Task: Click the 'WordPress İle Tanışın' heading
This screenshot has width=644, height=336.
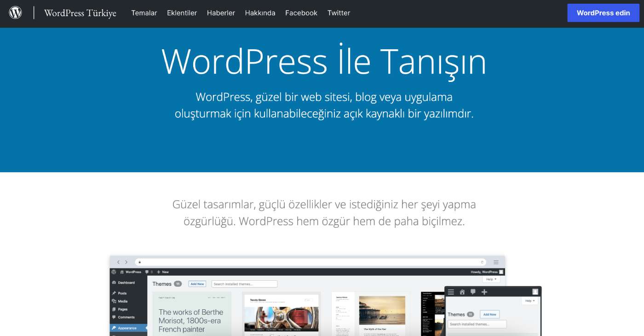Action: 324,61
